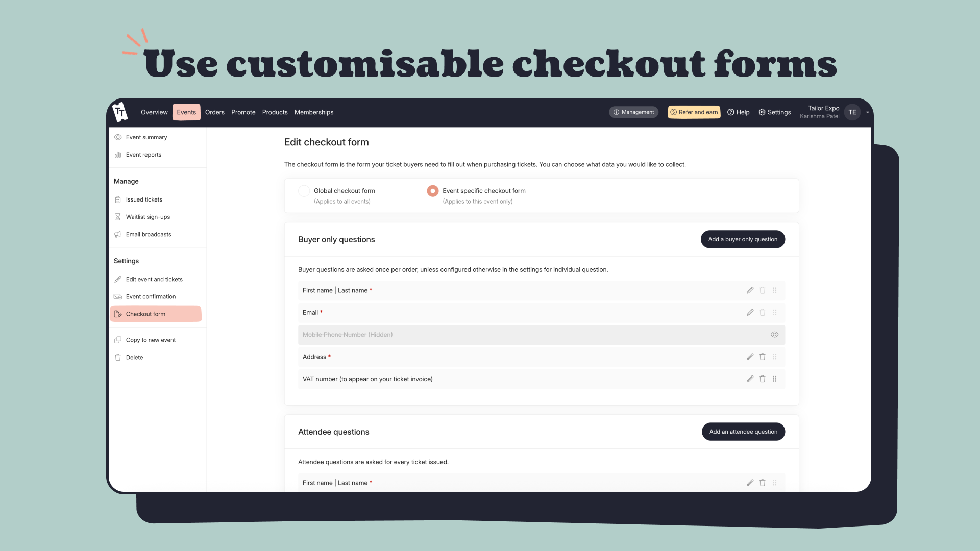Open Settings via the gear icon
The image size is (980, 551).
[x=762, y=112]
